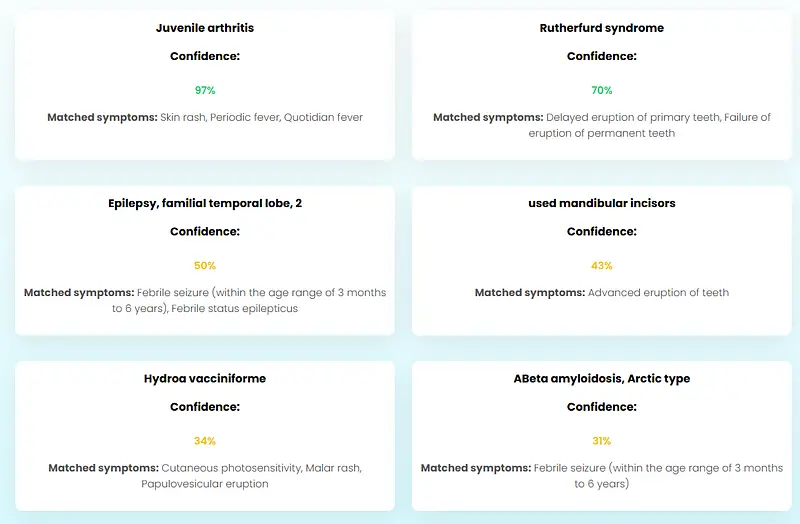Select the 34% confidence score
Screen dimensions: 800x524
(205, 441)
